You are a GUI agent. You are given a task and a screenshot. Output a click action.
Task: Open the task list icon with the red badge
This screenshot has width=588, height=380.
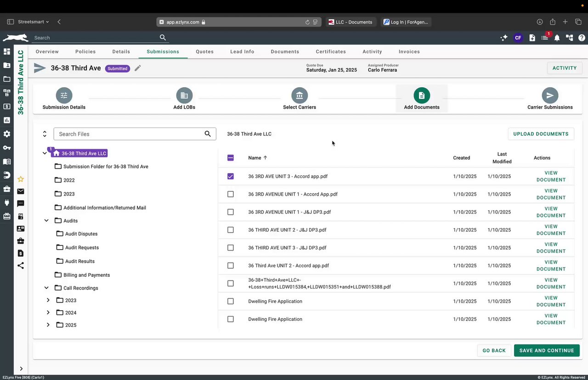point(545,38)
